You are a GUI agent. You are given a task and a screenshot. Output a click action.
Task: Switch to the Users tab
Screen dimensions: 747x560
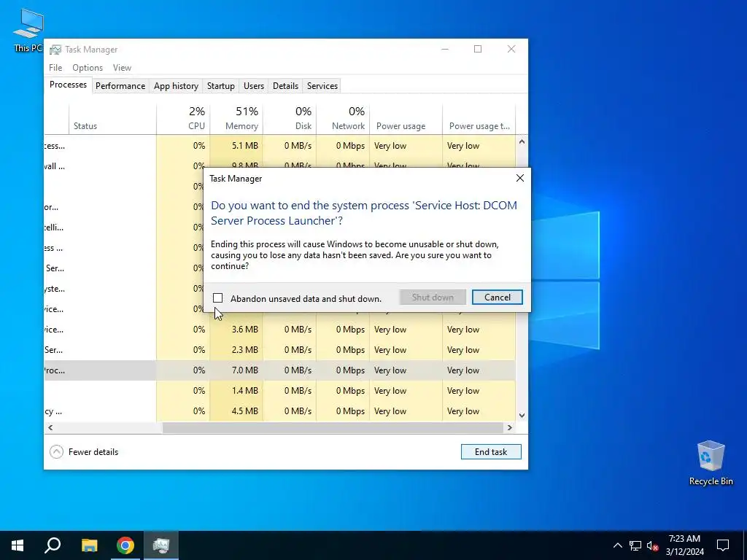[x=253, y=86]
